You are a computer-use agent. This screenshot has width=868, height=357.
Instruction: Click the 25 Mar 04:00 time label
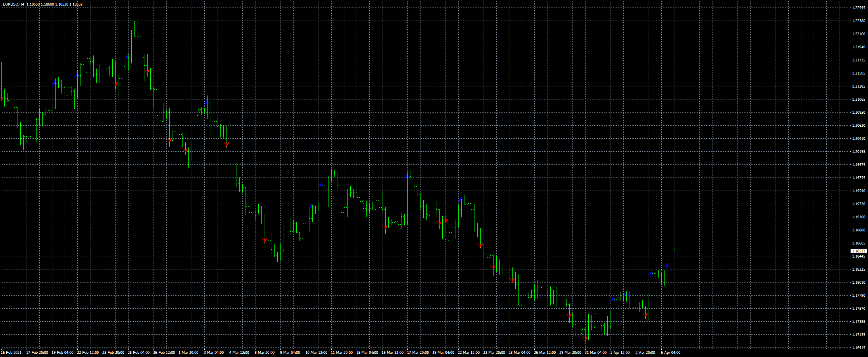point(519,352)
